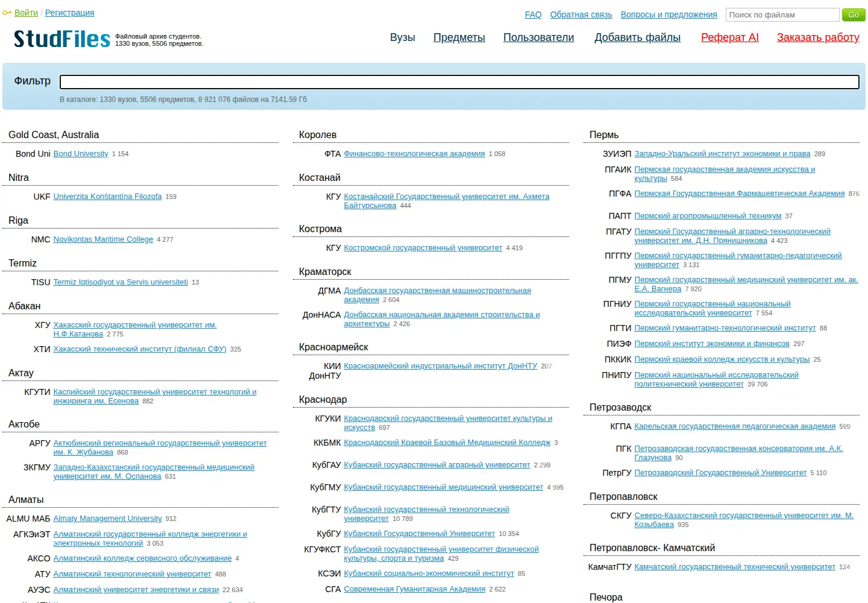Open Termiz Iqtisodiyot va Servis universiteti
The width and height of the screenshot is (868, 603).
[x=121, y=282]
